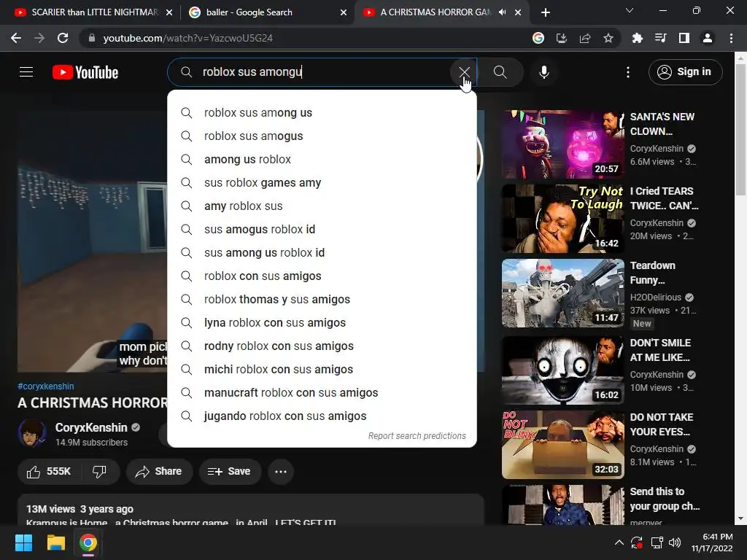Viewport: 747px width, 560px height.
Task: Mute tab via the speaker icon
Action: pyautogui.click(x=502, y=12)
